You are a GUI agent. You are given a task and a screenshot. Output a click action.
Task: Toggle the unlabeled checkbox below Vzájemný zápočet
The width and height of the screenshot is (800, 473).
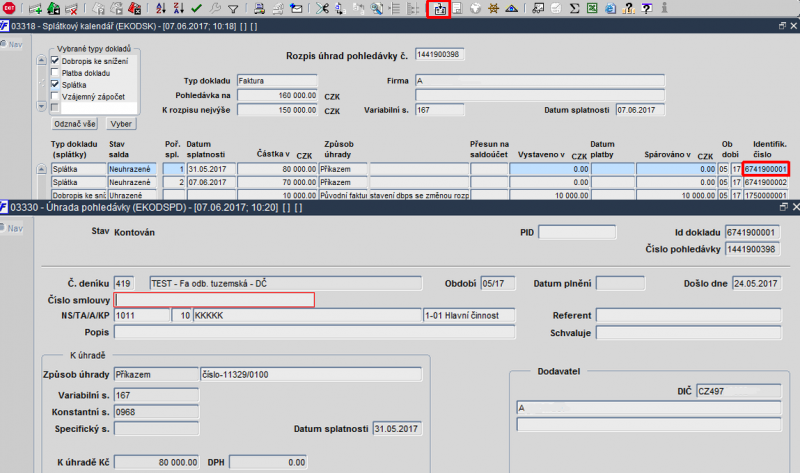pos(55,107)
